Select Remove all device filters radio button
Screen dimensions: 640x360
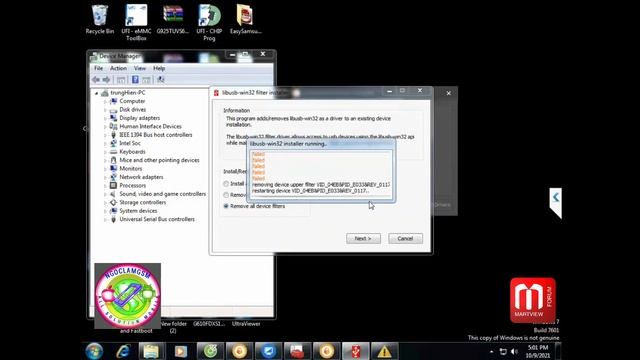(226, 206)
